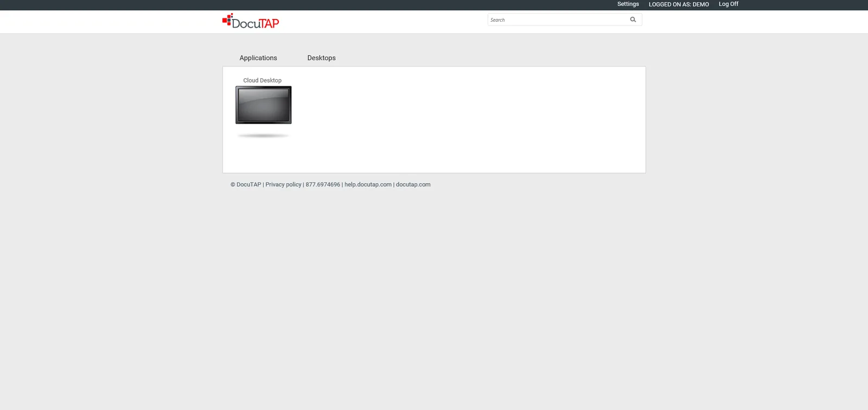The width and height of the screenshot is (868, 410).
Task: Open the Privacy policy link
Action: [283, 185]
